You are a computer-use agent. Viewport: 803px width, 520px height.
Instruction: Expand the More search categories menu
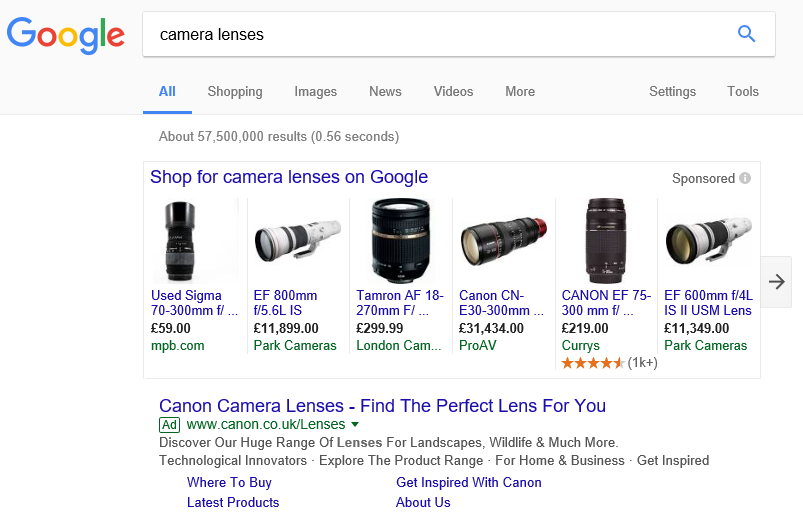519,91
